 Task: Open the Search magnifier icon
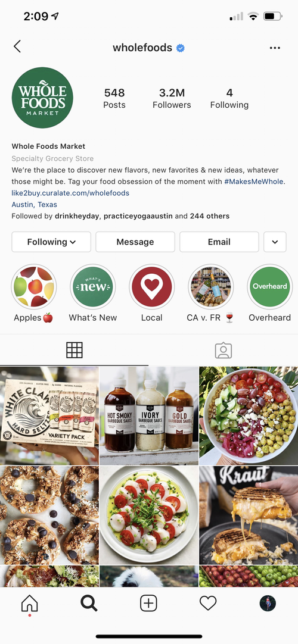coord(89,604)
